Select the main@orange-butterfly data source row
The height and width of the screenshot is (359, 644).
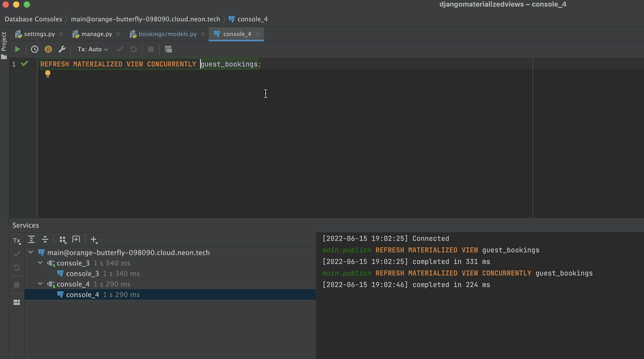click(x=170, y=253)
